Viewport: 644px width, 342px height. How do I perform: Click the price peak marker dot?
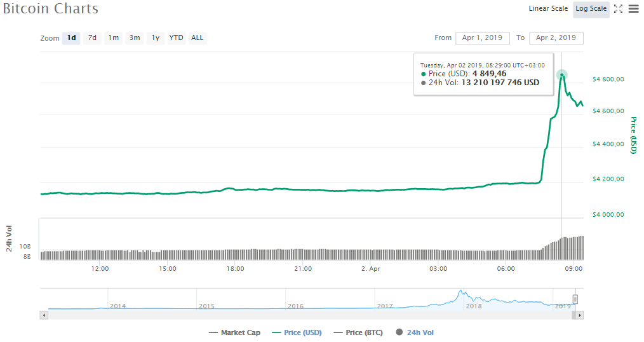(x=562, y=76)
